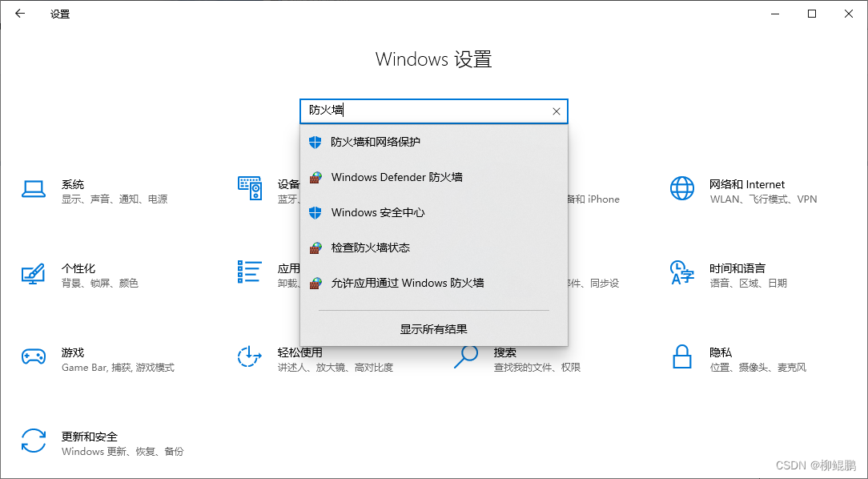The width and height of the screenshot is (868, 479).
Task: Open the System (系统) settings icon
Action: 33,189
